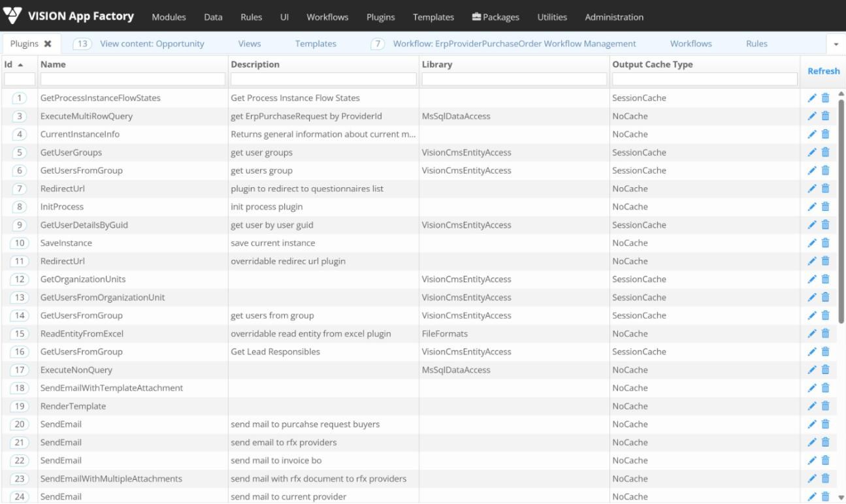
Task: Close the Plugins tab
Action: pyautogui.click(x=48, y=44)
